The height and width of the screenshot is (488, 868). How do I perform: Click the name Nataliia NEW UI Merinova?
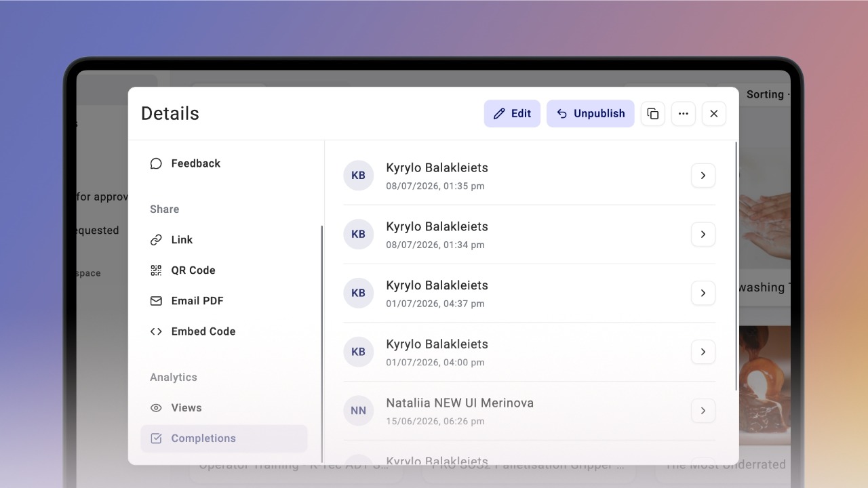pos(460,403)
